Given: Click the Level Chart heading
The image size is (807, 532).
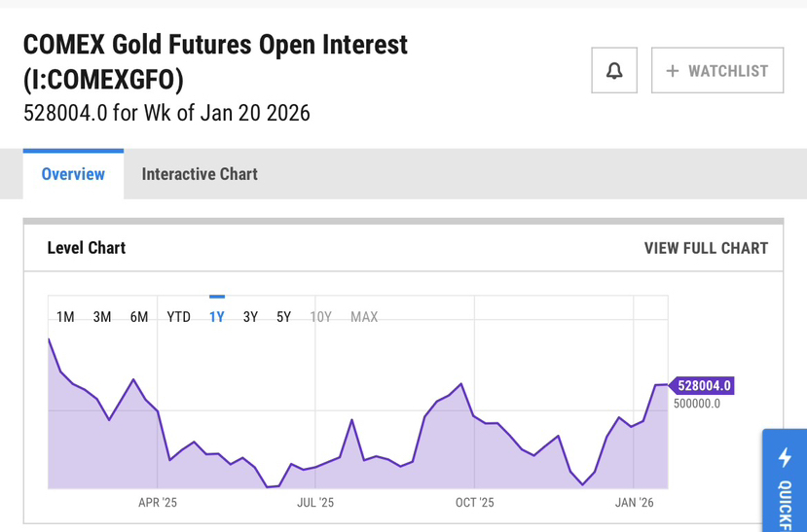Looking at the screenshot, I should point(87,248).
